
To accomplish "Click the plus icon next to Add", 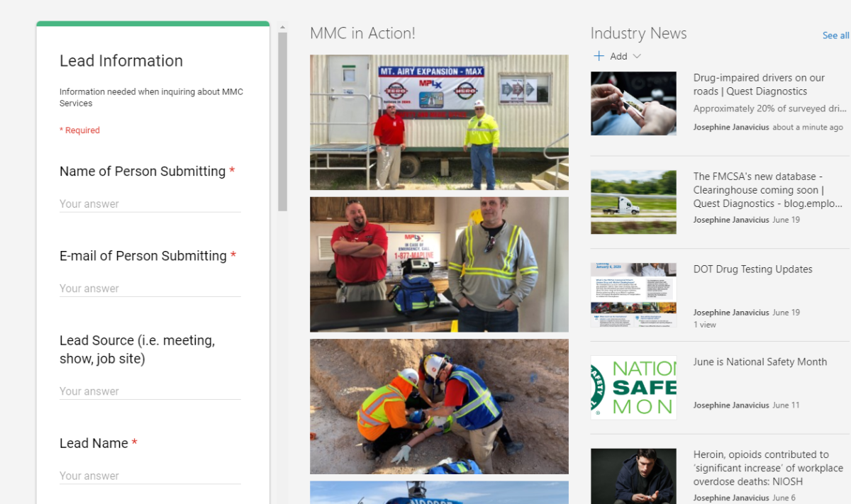I will 599,56.
